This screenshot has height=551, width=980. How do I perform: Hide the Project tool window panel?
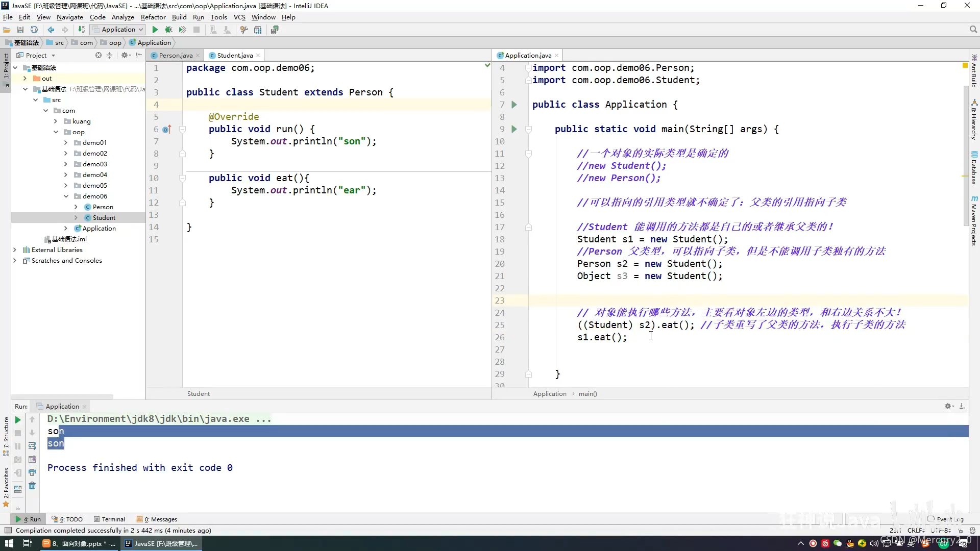click(139, 55)
